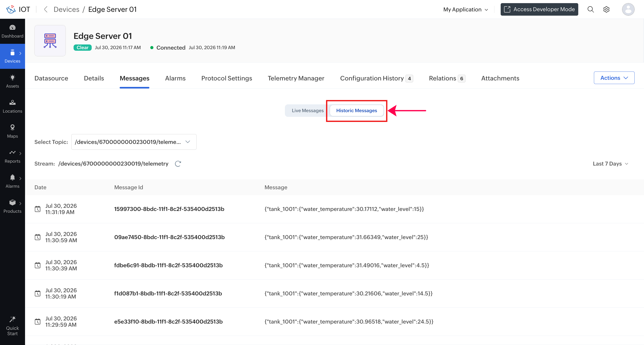This screenshot has width=644, height=345.
Task: Click Access Developer Mode button
Action: click(x=539, y=9)
